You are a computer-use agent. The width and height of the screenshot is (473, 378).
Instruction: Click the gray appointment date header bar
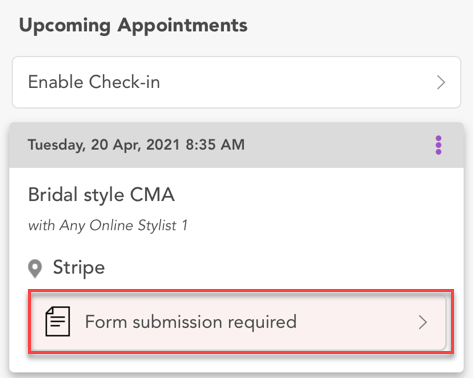[x=236, y=145]
